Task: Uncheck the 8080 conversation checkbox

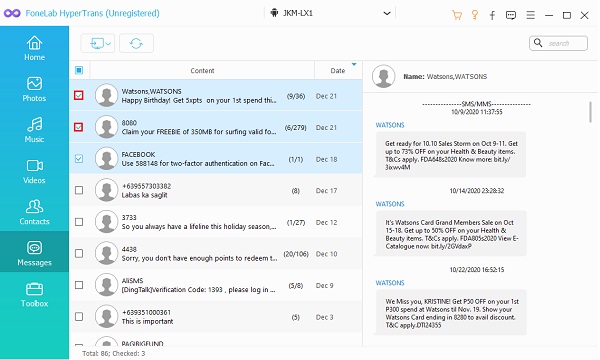Action: pyautogui.click(x=79, y=127)
